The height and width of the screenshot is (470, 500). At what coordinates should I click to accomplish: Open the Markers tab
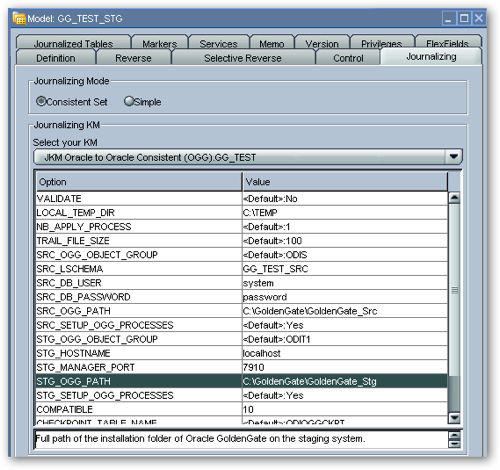[160, 42]
